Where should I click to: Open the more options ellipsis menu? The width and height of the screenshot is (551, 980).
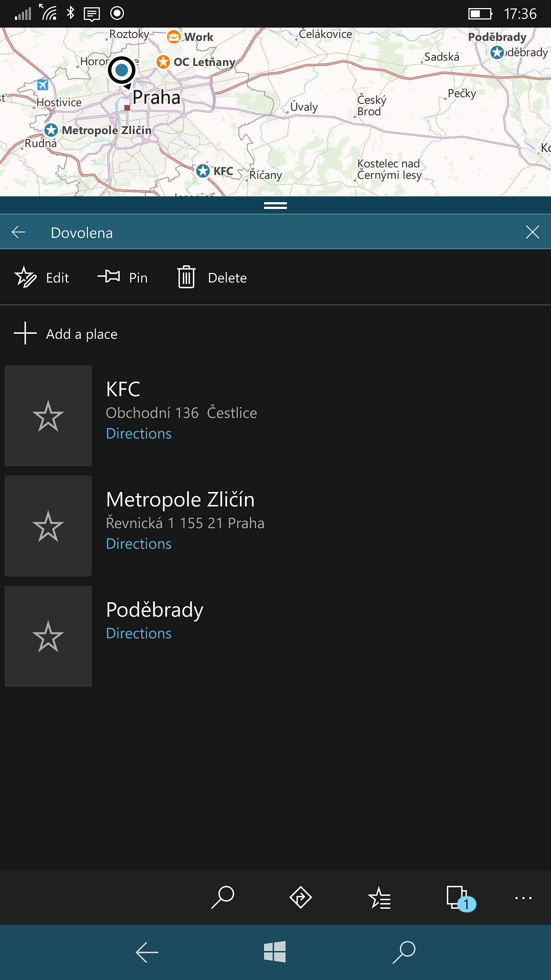523,898
